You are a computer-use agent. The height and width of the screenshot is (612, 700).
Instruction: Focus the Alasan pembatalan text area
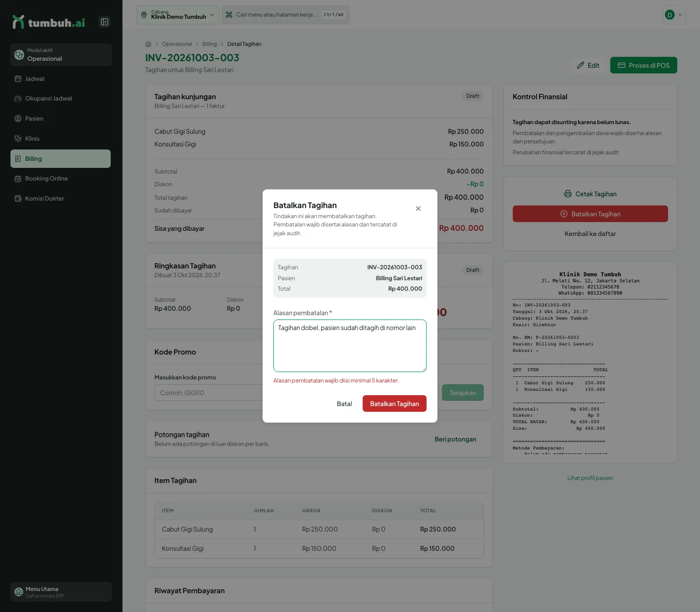pos(350,346)
